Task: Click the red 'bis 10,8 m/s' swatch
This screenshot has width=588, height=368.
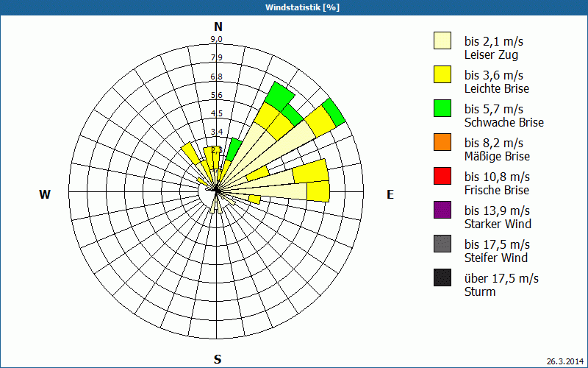Action: (442, 176)
